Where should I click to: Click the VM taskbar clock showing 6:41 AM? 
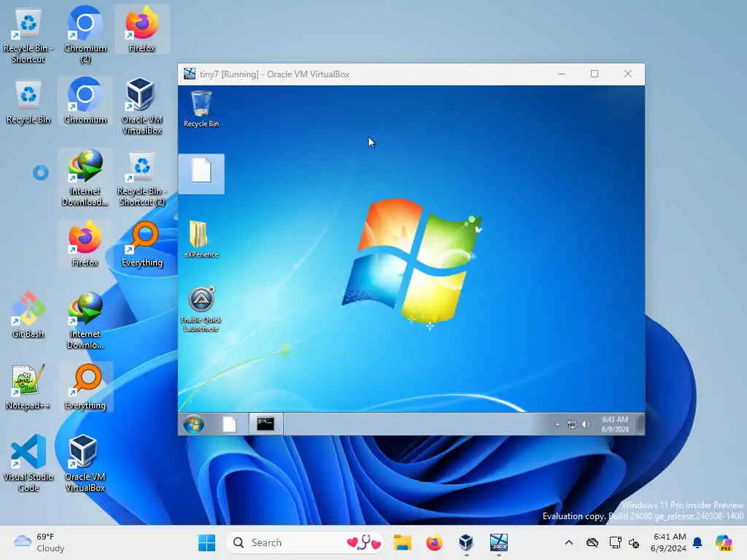[x=615, y=424]
